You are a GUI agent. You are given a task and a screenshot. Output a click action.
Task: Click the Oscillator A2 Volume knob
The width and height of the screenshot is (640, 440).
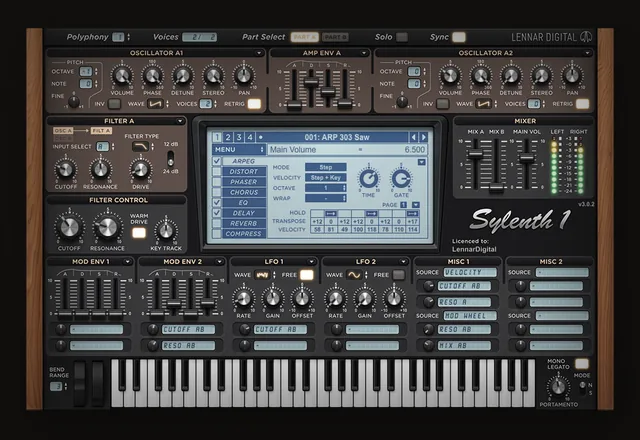pos(450,76)
